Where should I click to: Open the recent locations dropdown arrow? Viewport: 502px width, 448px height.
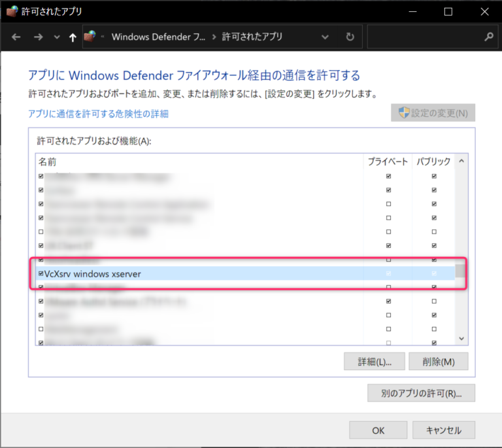coord(57,37)
